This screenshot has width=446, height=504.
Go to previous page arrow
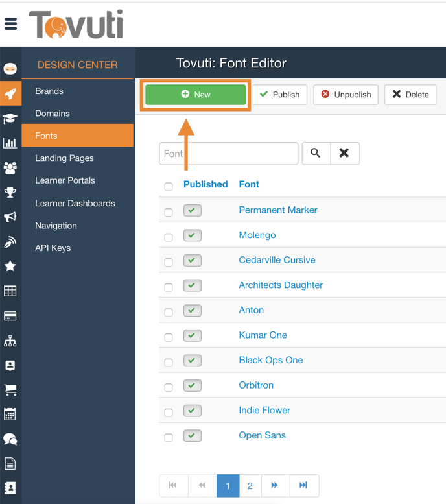click(202, 485)
